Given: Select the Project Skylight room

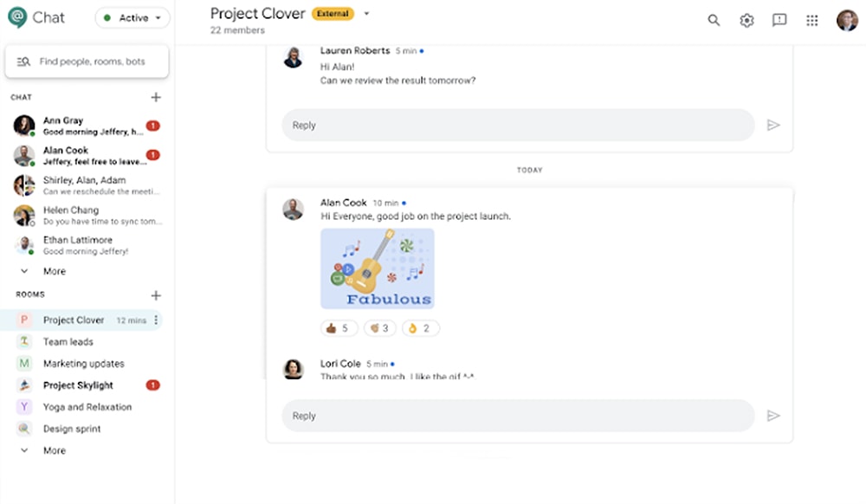Looking at the screenshot, I should point(78,385).
